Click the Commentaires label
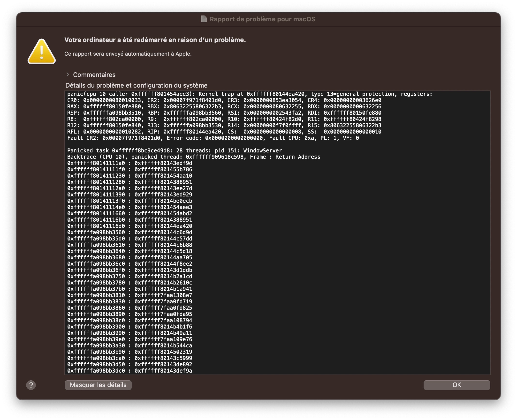The image size is (517, 420). [x=94, y=75]
